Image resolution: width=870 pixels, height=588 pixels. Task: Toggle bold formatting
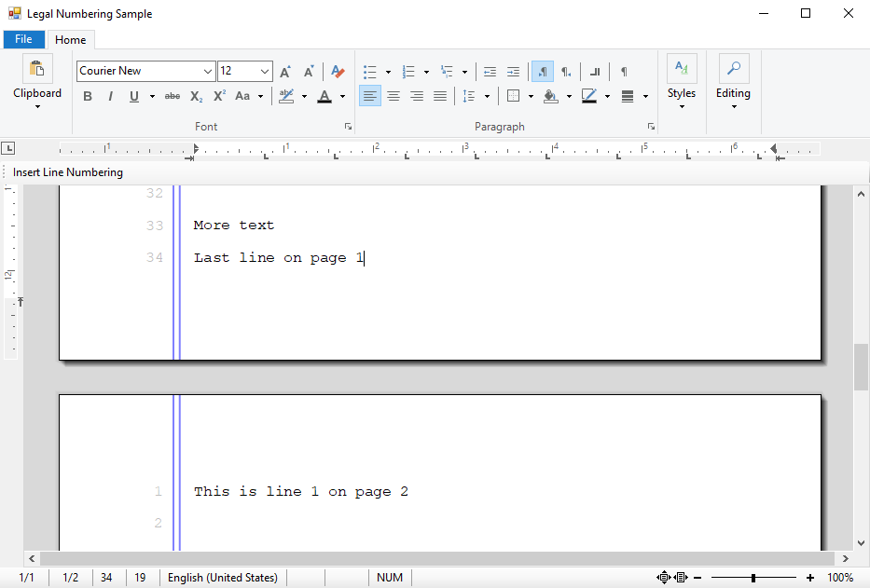87,96
